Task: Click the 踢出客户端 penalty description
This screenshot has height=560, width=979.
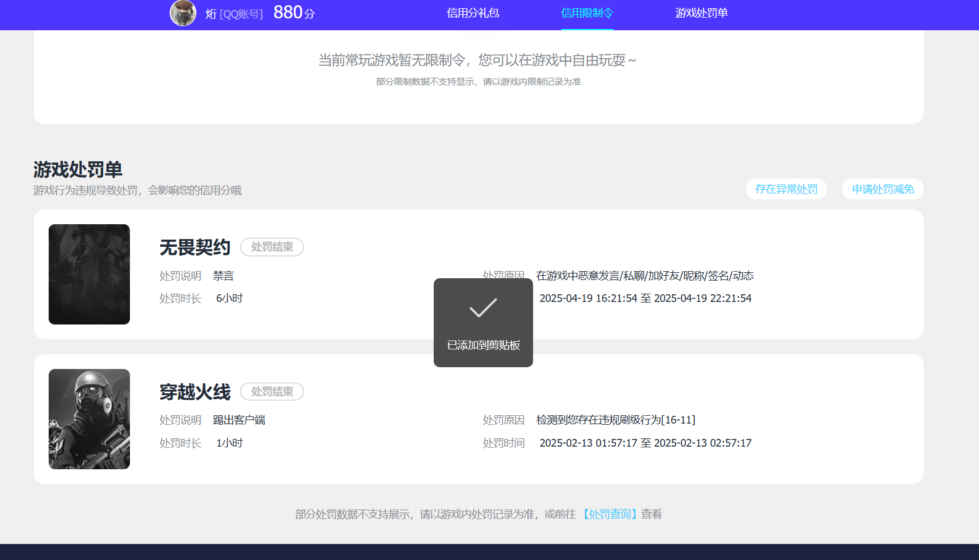Action: point(239,420)
